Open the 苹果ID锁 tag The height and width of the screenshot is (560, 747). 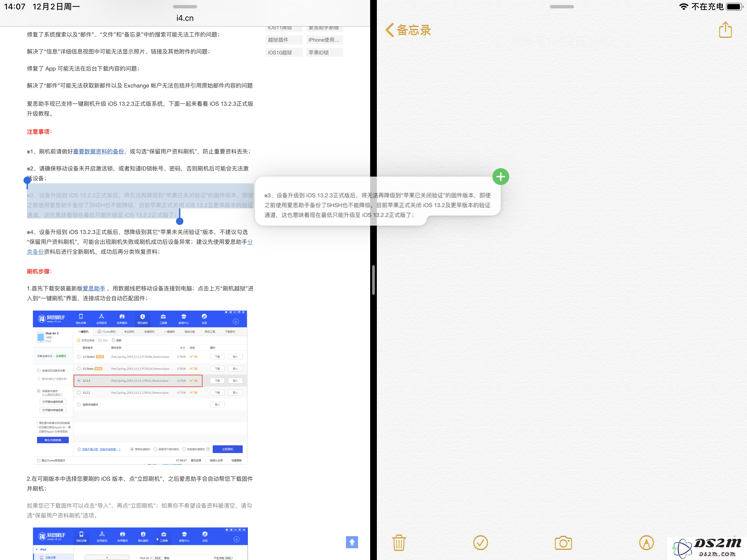pos(324,52)
